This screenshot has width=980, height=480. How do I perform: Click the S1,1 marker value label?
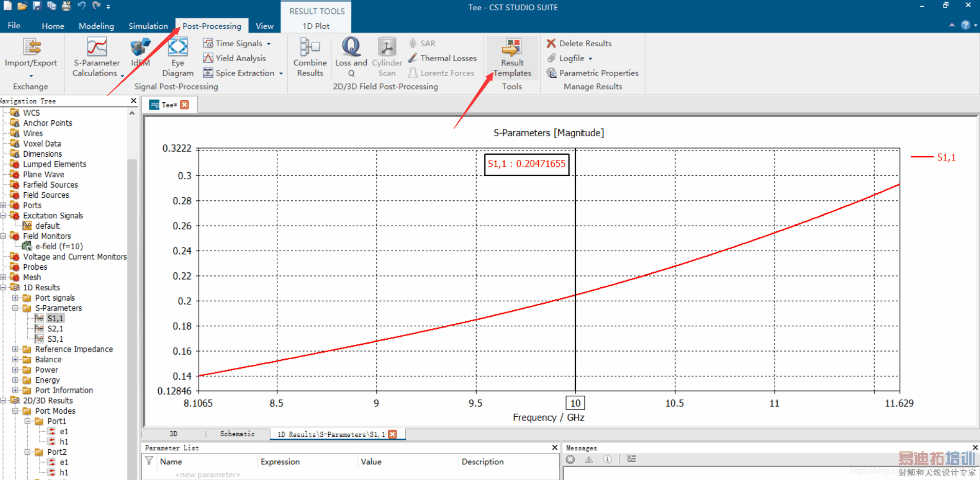pos(526,164)
